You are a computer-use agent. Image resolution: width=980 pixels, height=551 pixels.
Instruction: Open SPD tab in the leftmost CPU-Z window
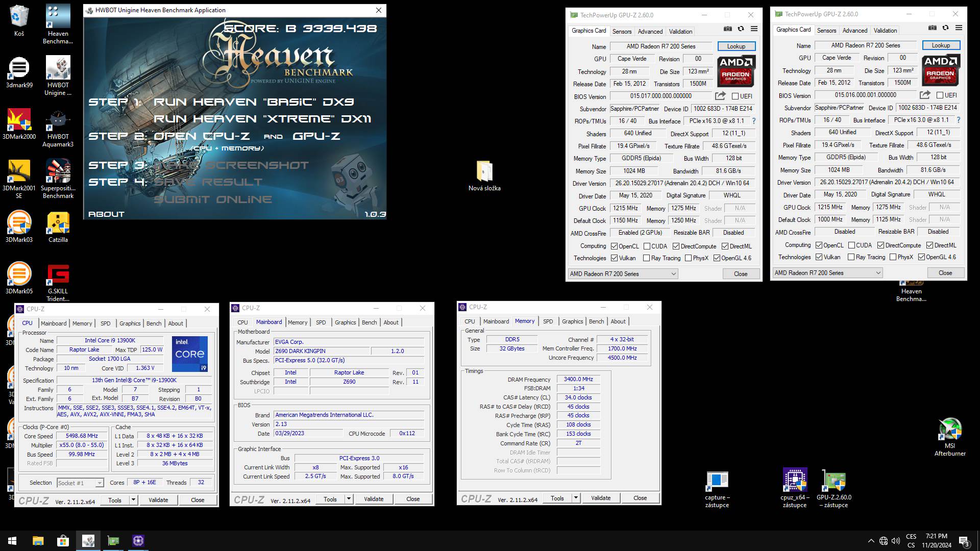click(x=106, y=323)
